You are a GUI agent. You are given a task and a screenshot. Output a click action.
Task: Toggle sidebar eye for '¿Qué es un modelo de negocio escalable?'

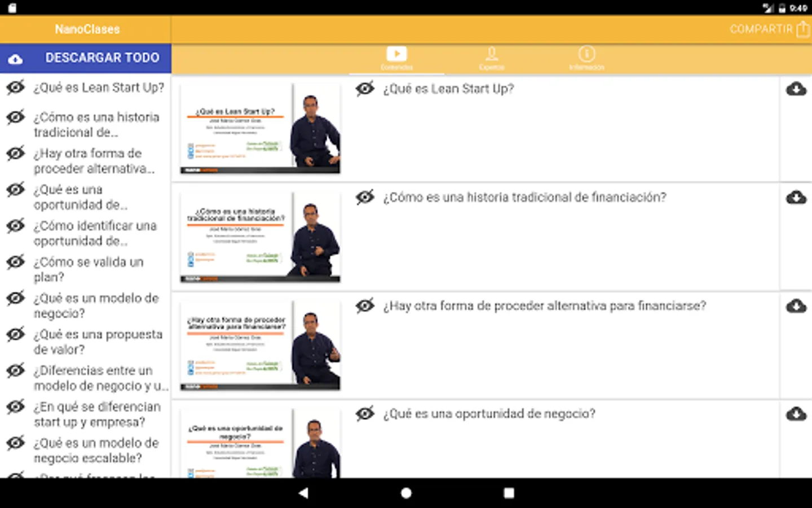[16, 443]
